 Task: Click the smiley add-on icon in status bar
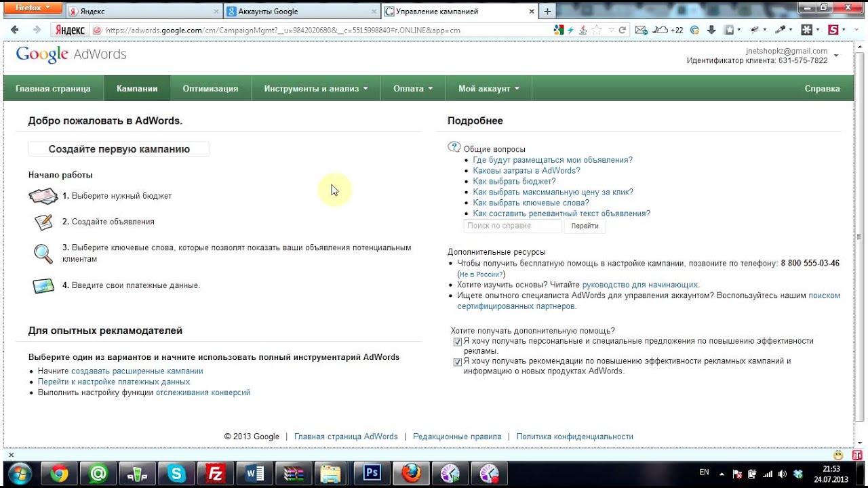[x=839, y=455]
